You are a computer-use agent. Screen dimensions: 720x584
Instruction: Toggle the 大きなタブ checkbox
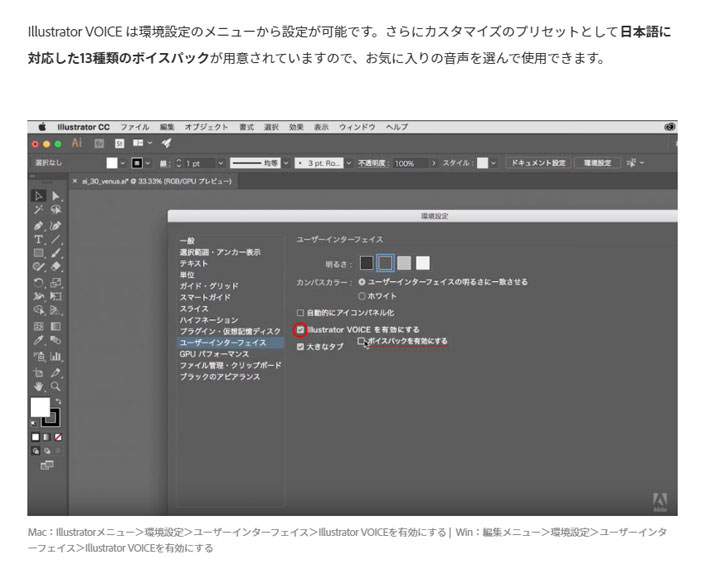click(300, 346)
